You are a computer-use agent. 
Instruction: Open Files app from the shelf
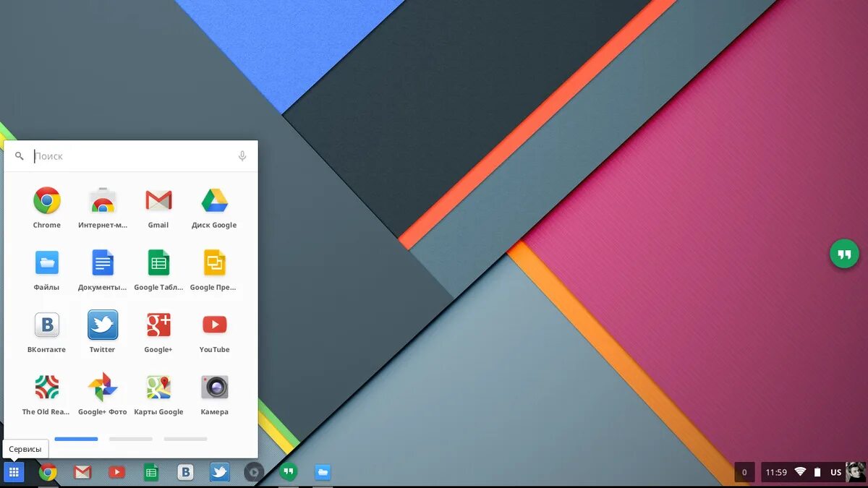(323, 473)
